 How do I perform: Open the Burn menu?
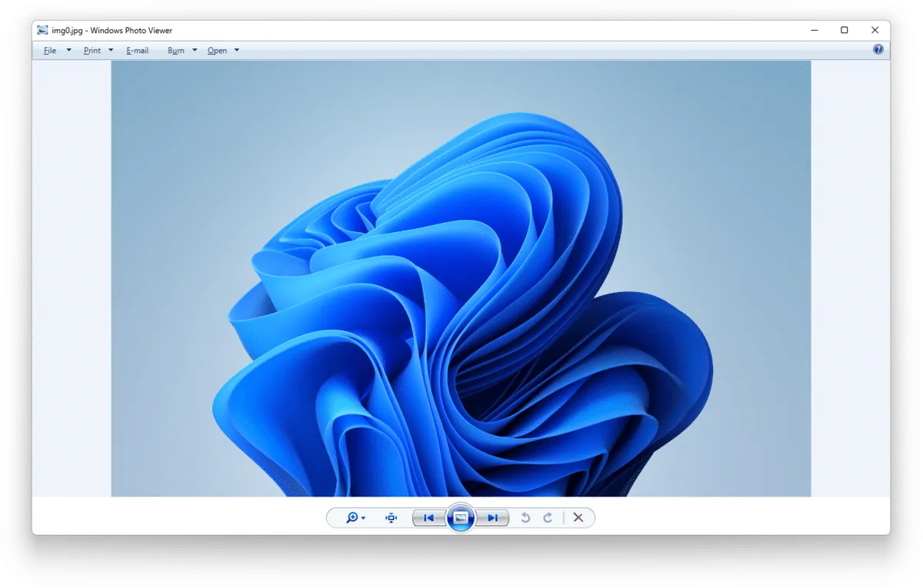176,51
